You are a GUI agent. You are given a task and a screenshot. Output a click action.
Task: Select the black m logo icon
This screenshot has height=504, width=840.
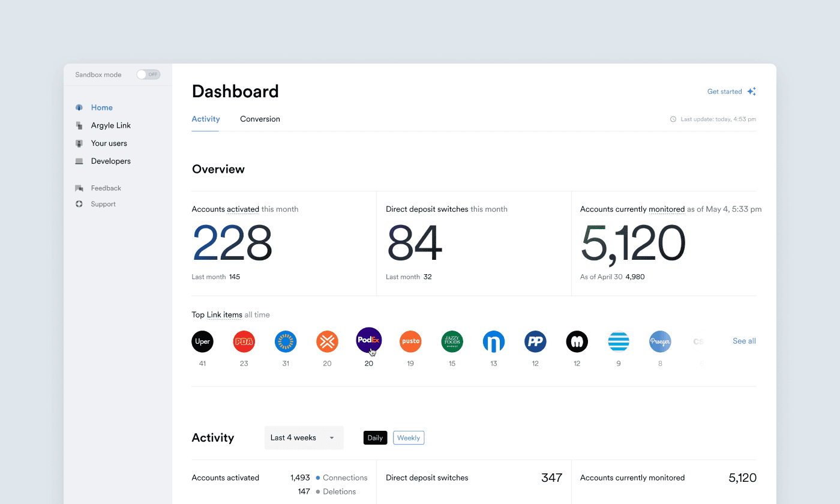577,341
